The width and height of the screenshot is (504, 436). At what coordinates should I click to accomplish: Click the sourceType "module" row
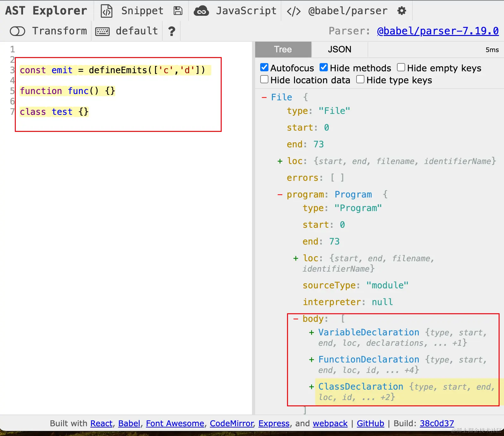tap(356, 285)
